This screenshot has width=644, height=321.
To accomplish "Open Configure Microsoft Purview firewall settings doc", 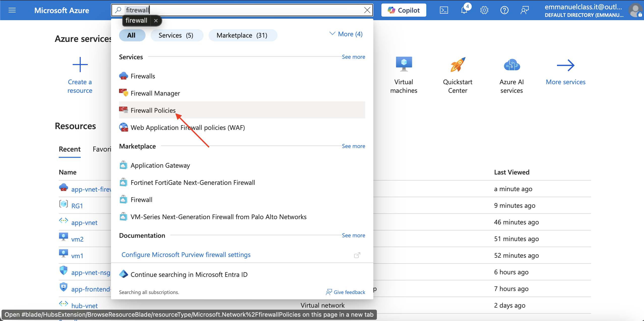I will [x=186, y=255].
